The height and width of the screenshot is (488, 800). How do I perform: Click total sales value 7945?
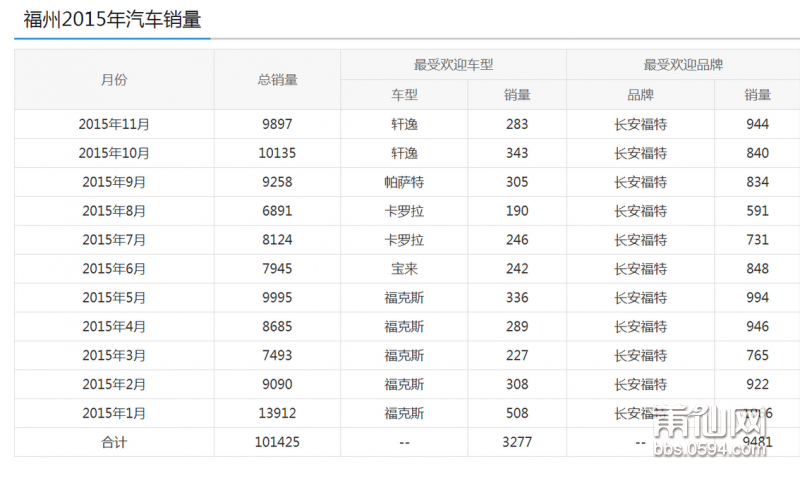pos(277,269)
